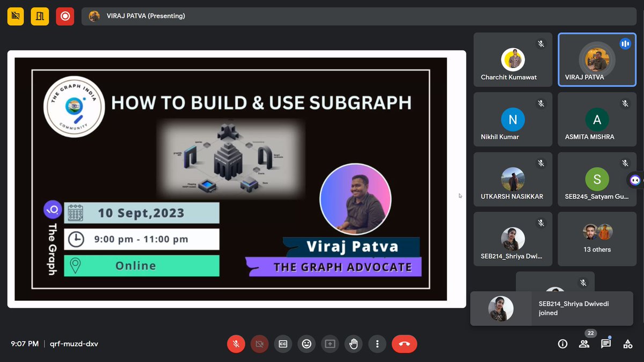The width and height of the screenshot is (644, 362).
Task: Select the ASMITA MISHRA participant tile
Action: click(x=597, y=119)
